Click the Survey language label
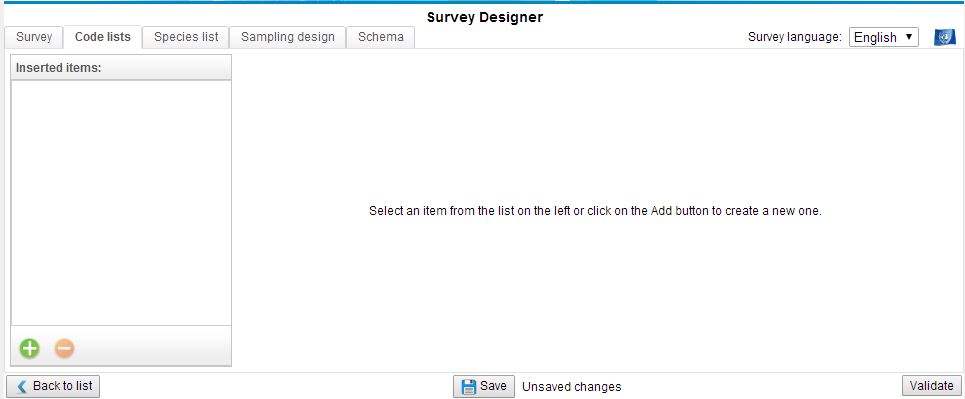965x399 pixels. click(x=795, y=37)
